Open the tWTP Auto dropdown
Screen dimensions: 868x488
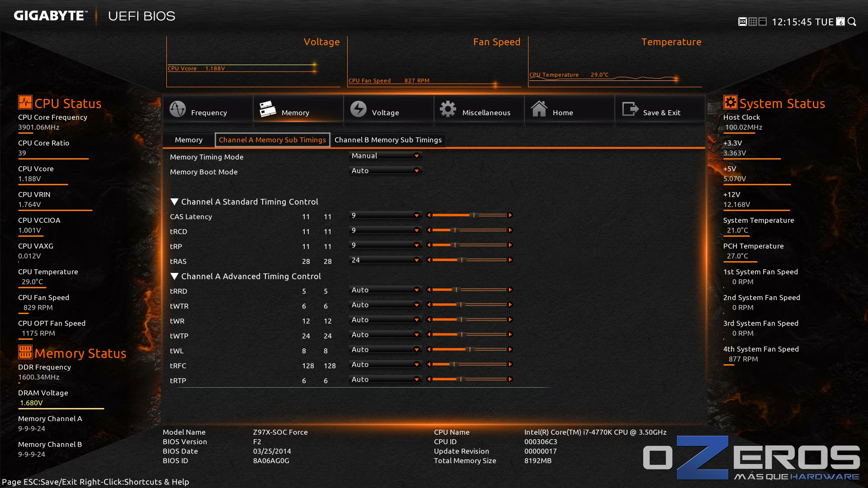click(x=385, y=335)
